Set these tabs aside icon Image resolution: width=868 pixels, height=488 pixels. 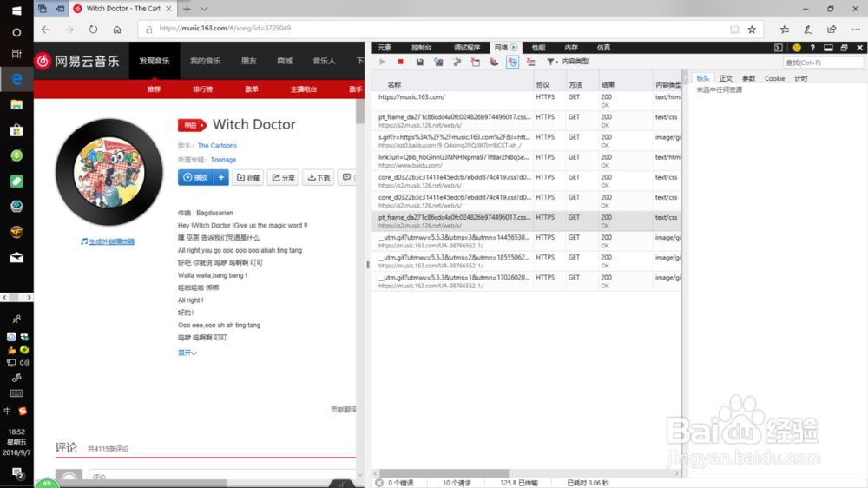pos(60,9)
